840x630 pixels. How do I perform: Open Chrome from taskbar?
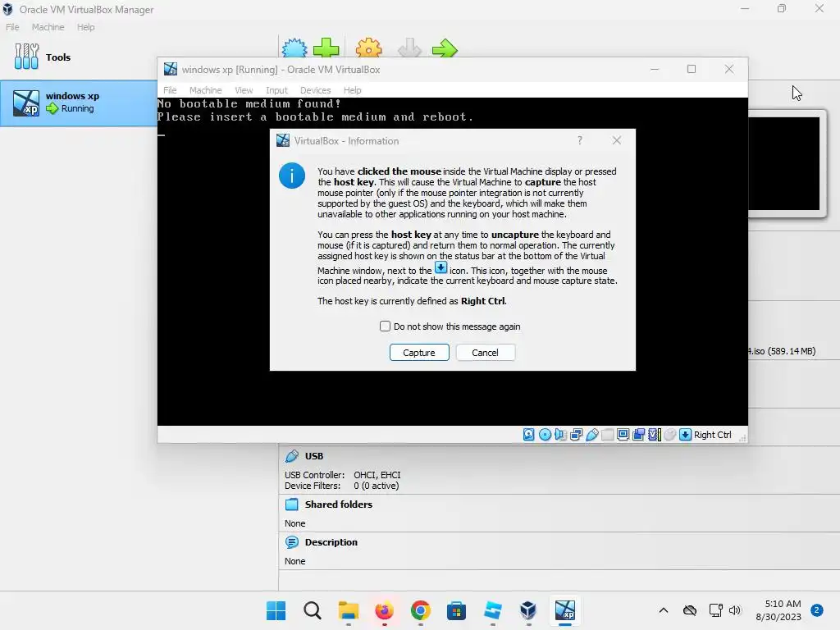click(421, 610)
